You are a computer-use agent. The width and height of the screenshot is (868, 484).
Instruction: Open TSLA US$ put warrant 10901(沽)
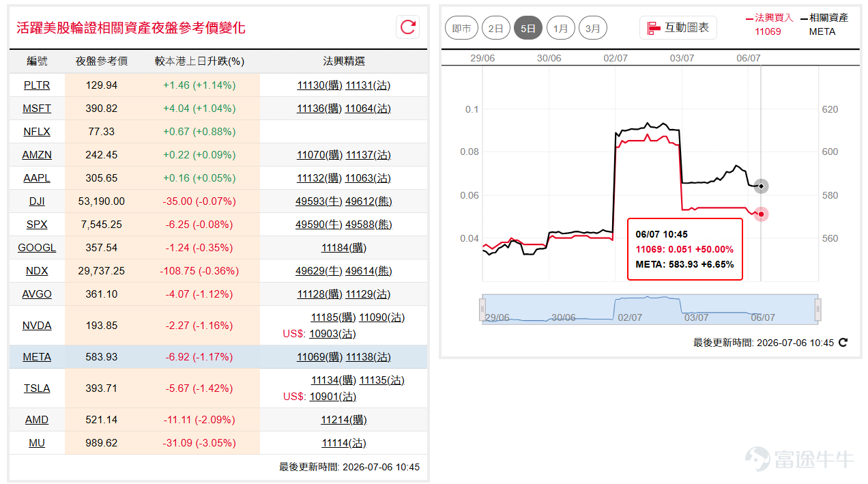pyautogui.click(x=332, y=397)
